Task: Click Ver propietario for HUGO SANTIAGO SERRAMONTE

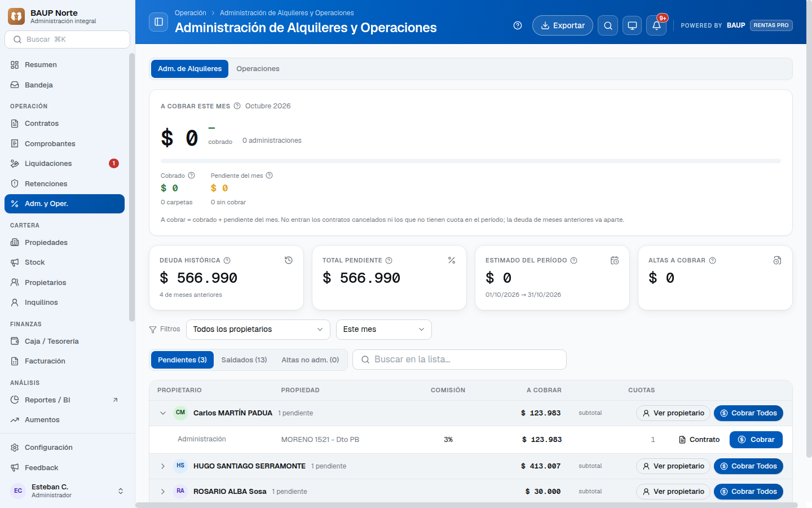Action: pos(673,466)
